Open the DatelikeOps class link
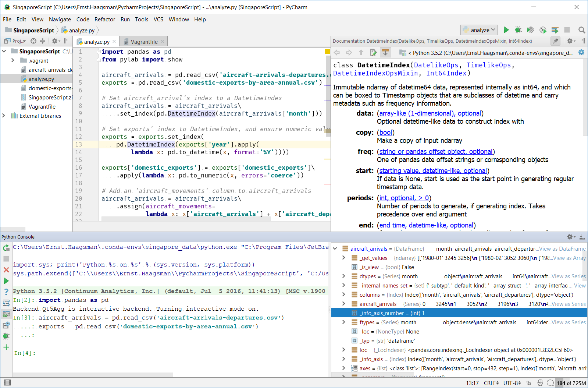 pos(436,65)
